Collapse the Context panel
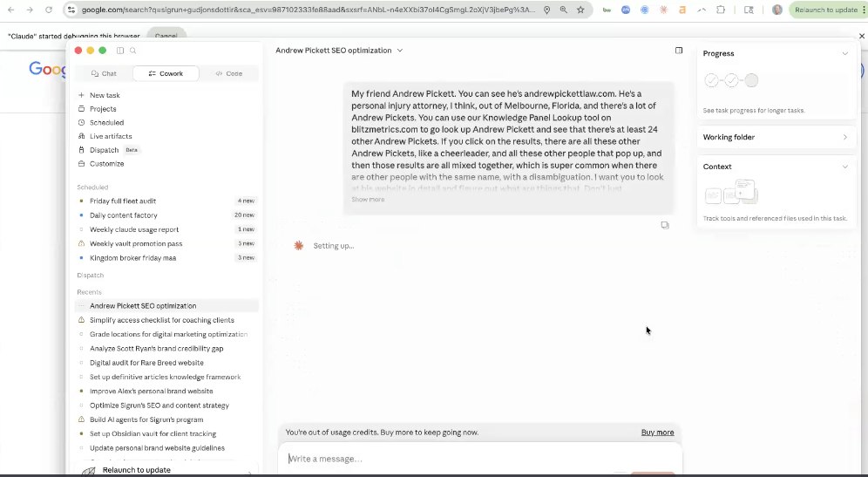Screen dimensions: 868x477 (x=844, y=167)
